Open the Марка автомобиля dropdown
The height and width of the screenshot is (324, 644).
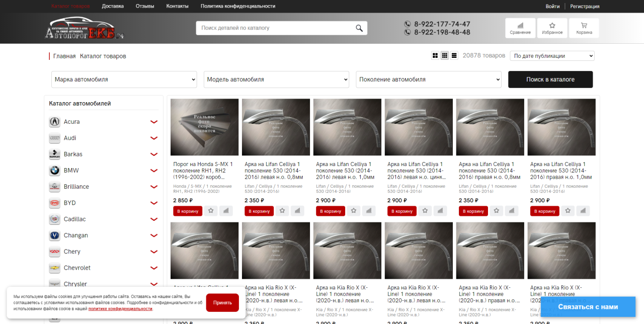click(x=124, y=79)
